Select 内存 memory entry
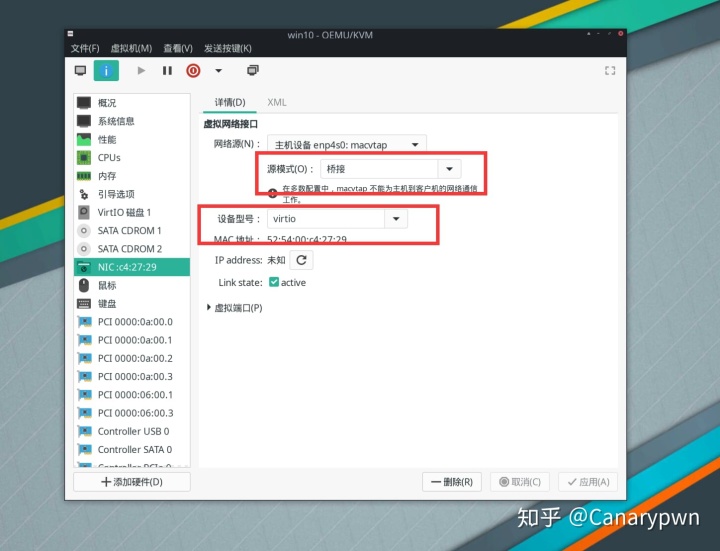Image resolution: width=720 pixels, height=551 pixels. pyautogui.click(x=132, y=176)
